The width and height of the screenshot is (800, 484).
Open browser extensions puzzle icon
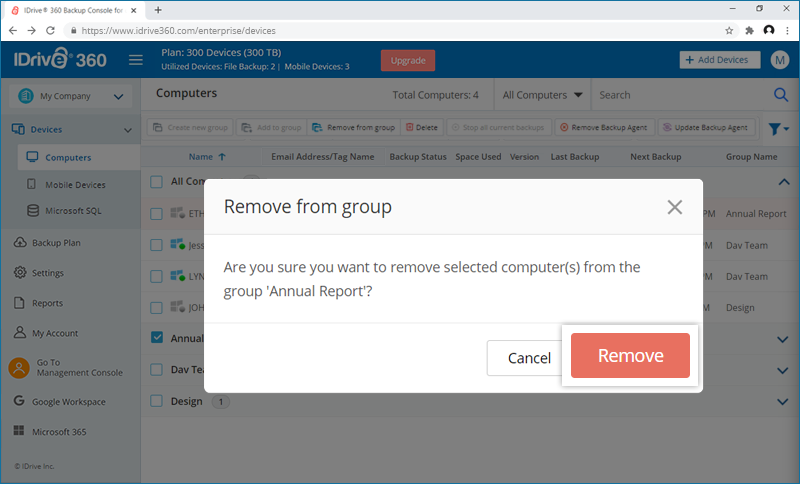click(x=749, y=31)
